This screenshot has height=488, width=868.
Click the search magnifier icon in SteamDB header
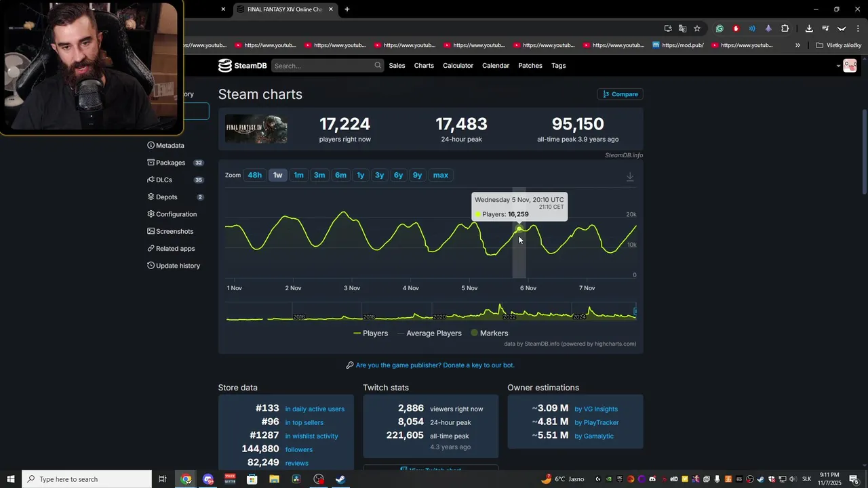click(x=378, y=66)
